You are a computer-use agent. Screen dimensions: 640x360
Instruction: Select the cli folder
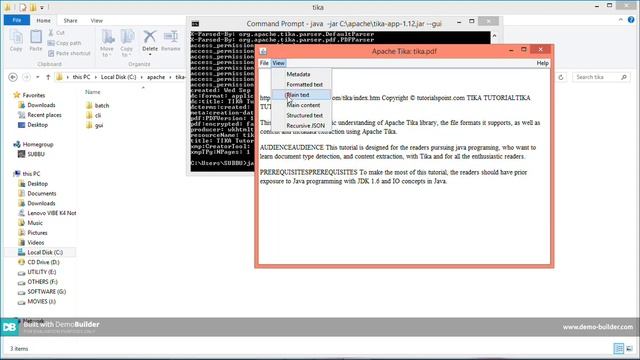pyautogui.click(x=93, y=116)
